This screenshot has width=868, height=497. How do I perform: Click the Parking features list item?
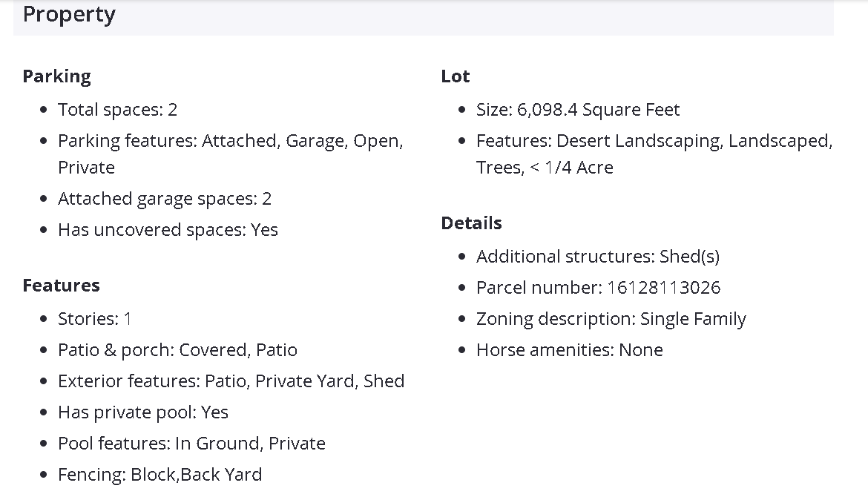pos(230,141)
